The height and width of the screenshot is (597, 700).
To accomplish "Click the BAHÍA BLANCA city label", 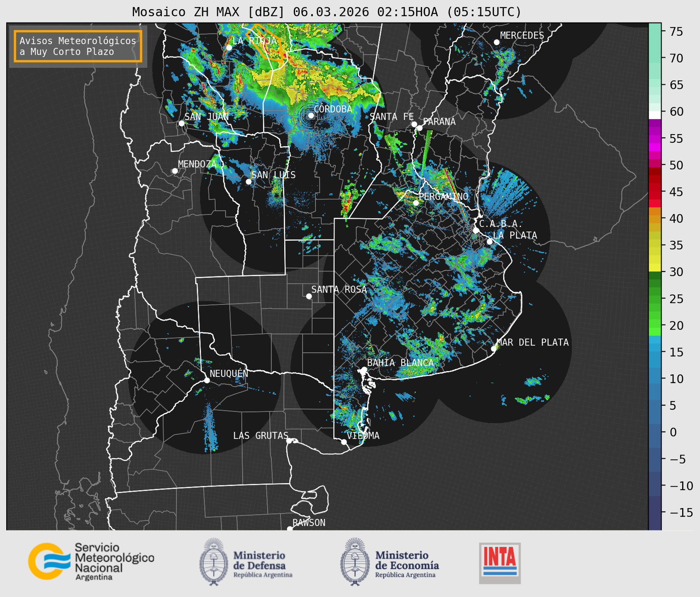I will 400,362.
